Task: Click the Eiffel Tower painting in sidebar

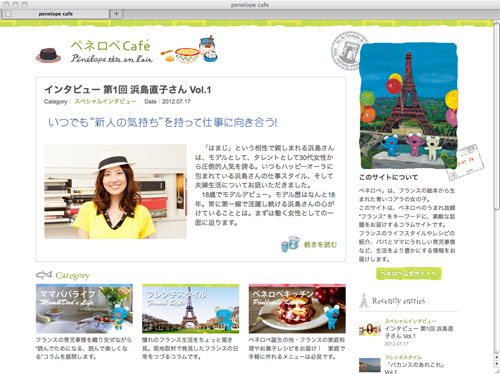Action: coord(409,106)
